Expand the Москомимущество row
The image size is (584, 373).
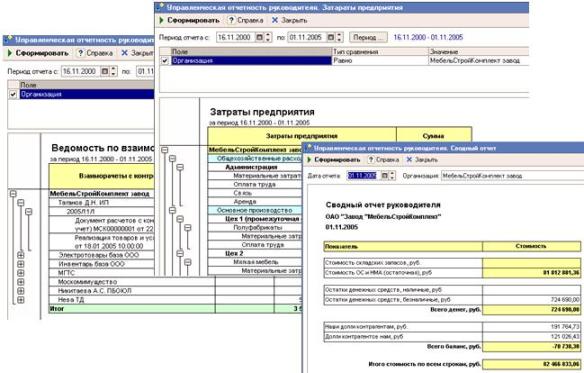pyautogui.click(x=21, y=282)
